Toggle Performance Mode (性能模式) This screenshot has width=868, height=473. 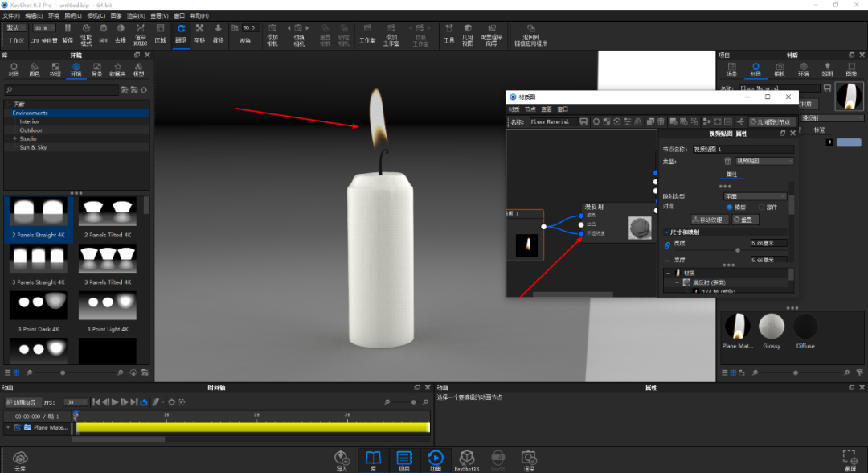86,34
